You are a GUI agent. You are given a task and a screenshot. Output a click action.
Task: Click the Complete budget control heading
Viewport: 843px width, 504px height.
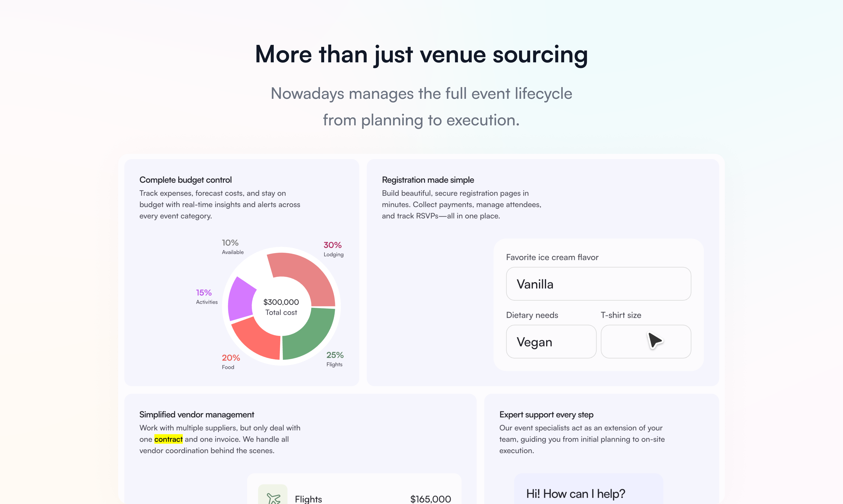[185, 180]
